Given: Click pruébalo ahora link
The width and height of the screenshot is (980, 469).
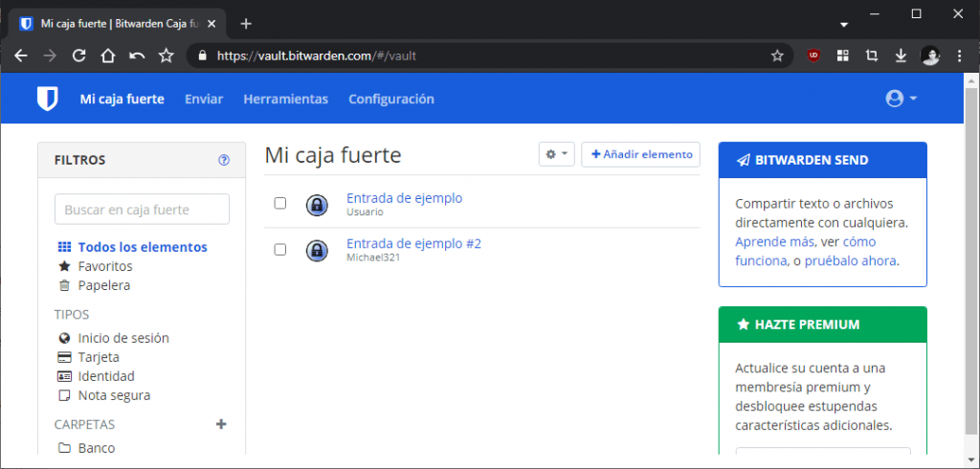Looking at the screenshot, I should coord(851,261).
